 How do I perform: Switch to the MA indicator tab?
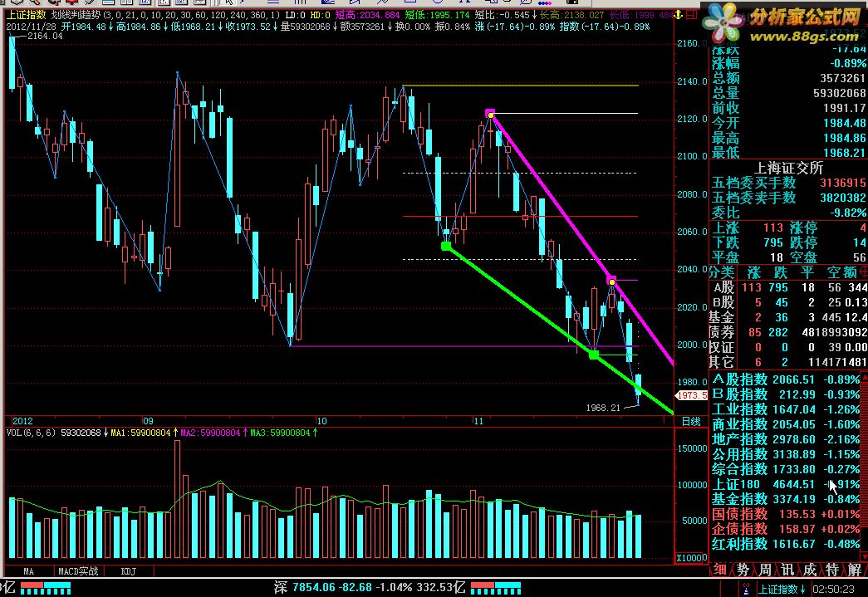(x=29, y=571)
